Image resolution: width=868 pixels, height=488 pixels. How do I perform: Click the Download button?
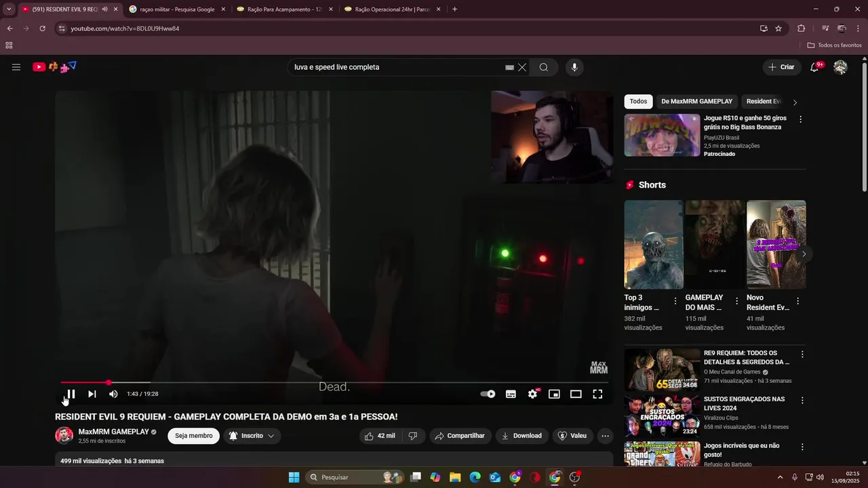(521, 436)
